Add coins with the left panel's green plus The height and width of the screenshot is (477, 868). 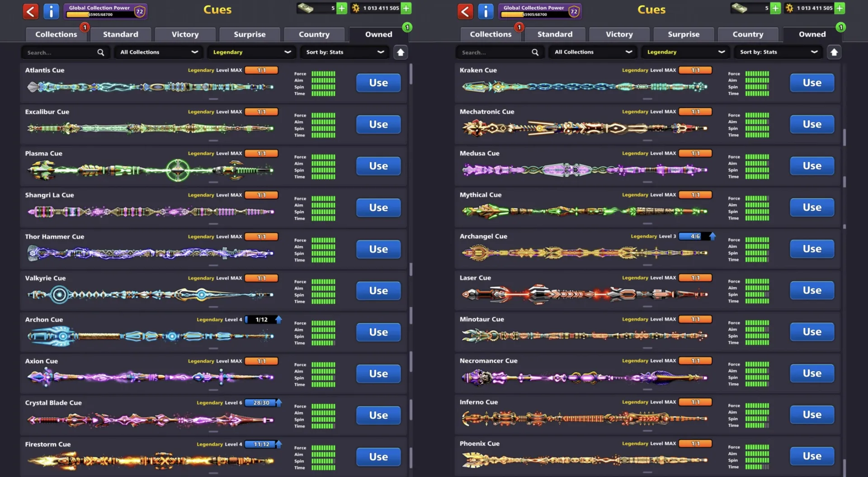[x=406, y=8]
